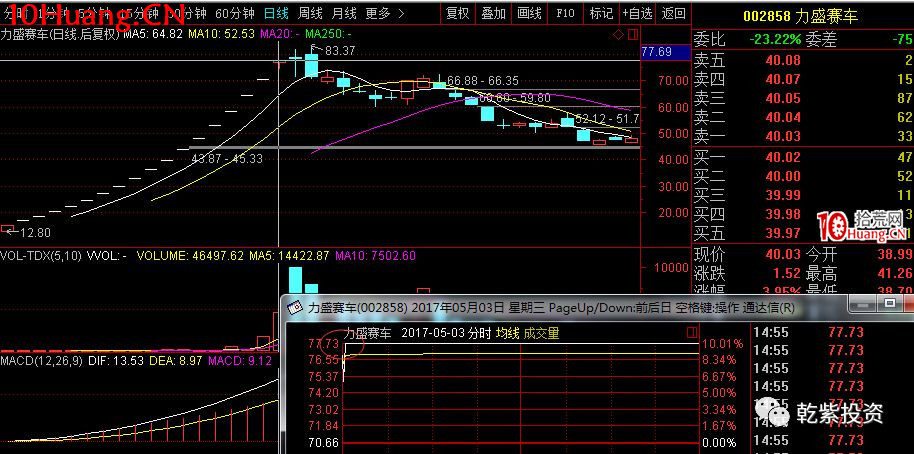
Task: Select the 日线 daily period tab
Action: (276, 13)
